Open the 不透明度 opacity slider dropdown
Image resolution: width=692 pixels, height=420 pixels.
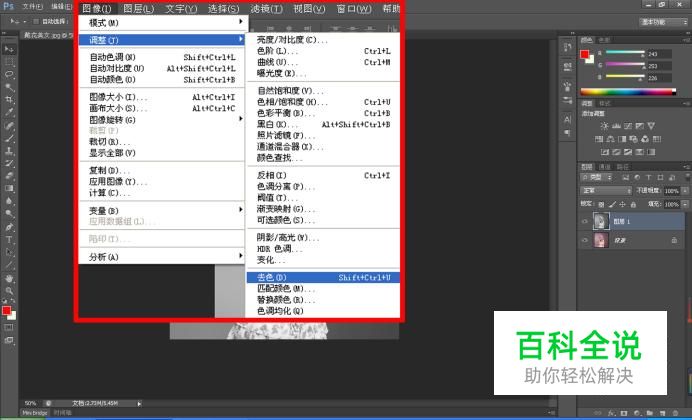click(x=685, y=191)
